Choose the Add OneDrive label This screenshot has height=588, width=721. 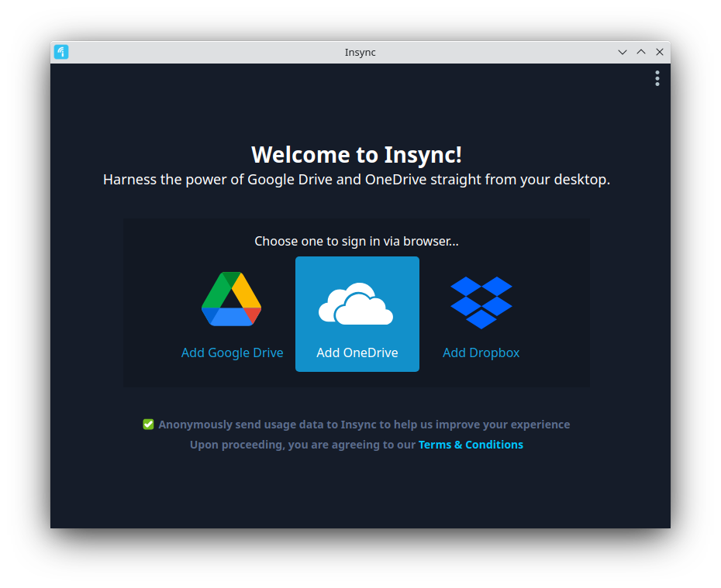tap(357, 352)
